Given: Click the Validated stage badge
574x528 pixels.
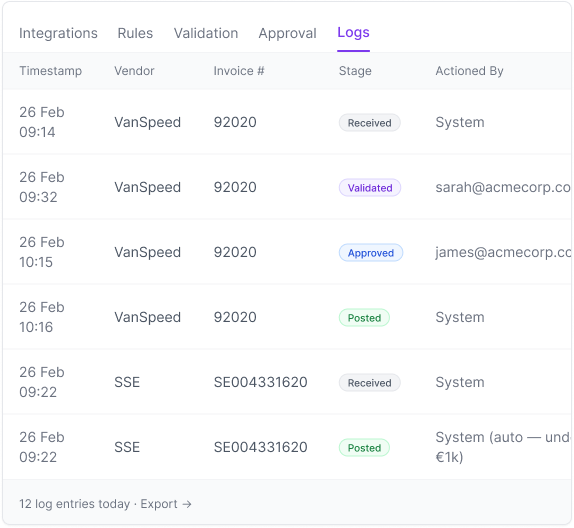Looking at the screenshot, I should [370, 188].
